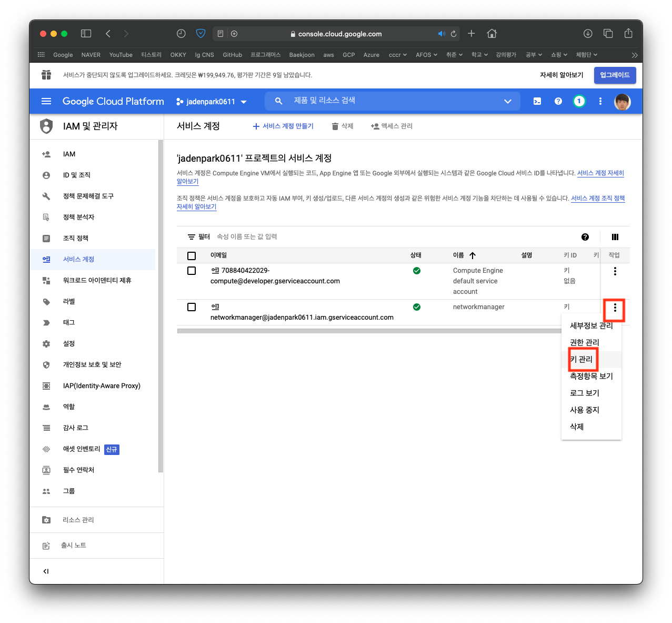Activate Cloud Shell terminal icon

[x=537, y=101]
